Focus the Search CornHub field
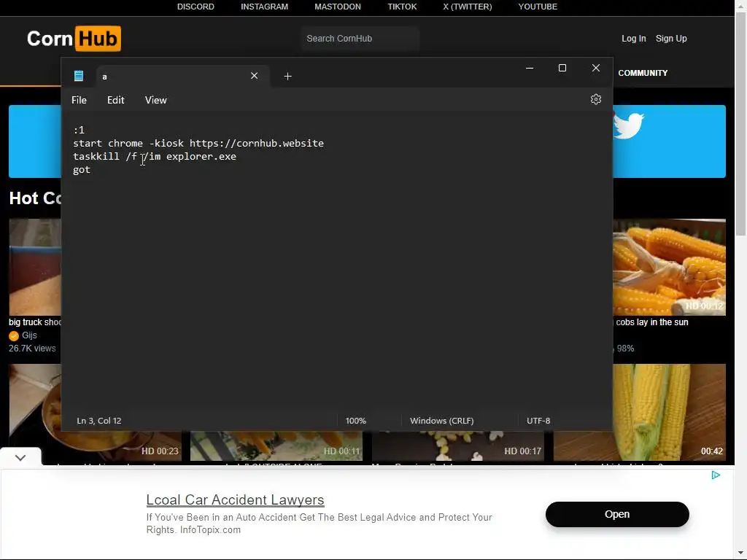 tap(360, 39)
